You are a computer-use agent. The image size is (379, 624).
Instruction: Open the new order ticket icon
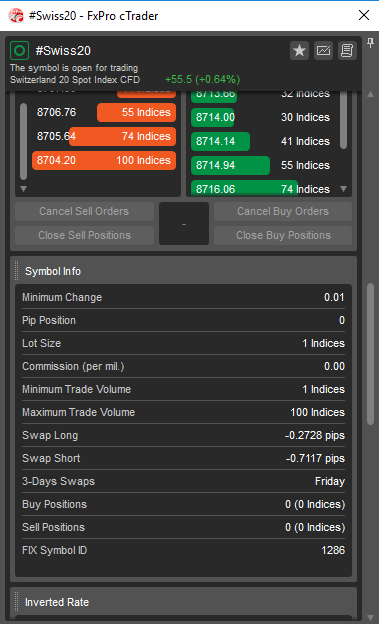click(347, 51)
